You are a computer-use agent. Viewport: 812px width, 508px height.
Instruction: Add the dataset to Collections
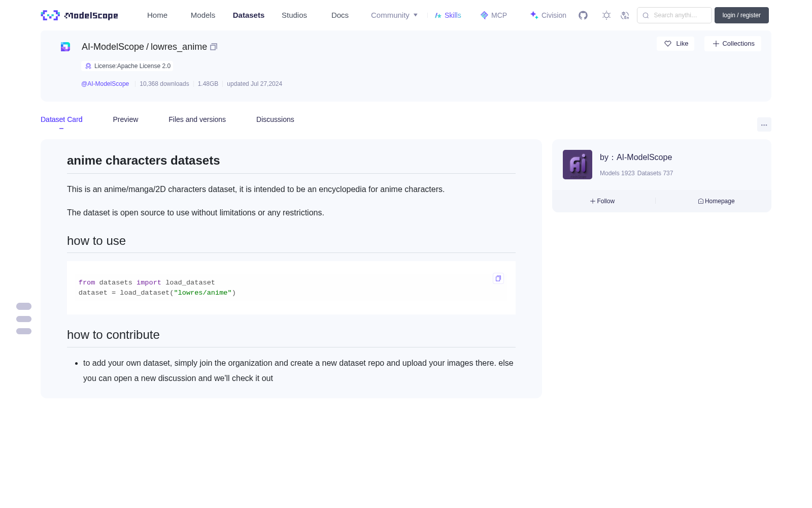click(x=733, y=44)
